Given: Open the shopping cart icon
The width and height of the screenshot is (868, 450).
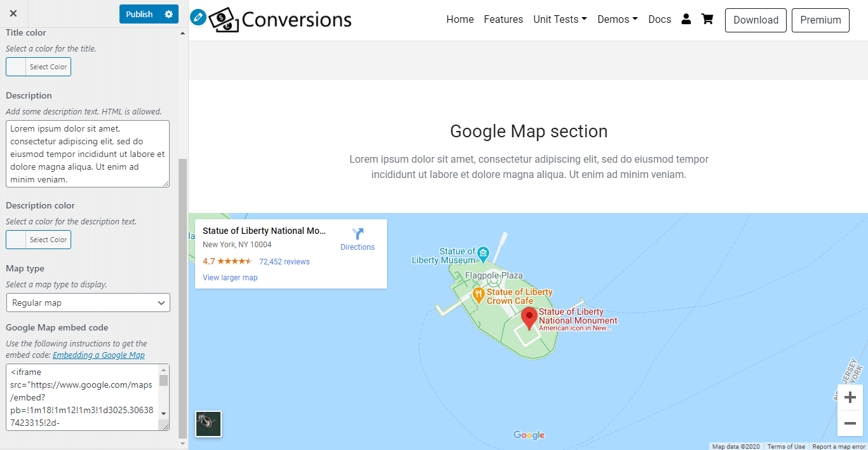Looking at the screenshot, I should [x=707, y=19].
